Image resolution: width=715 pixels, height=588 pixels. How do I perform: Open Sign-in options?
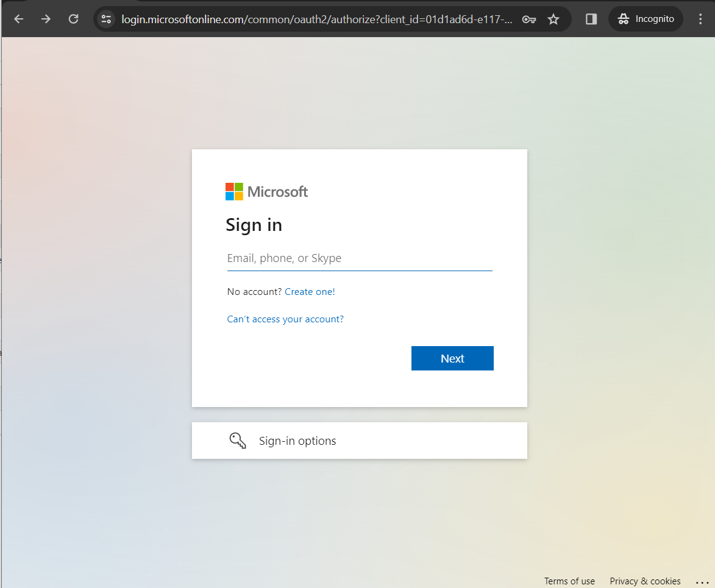tap(359, 441)
